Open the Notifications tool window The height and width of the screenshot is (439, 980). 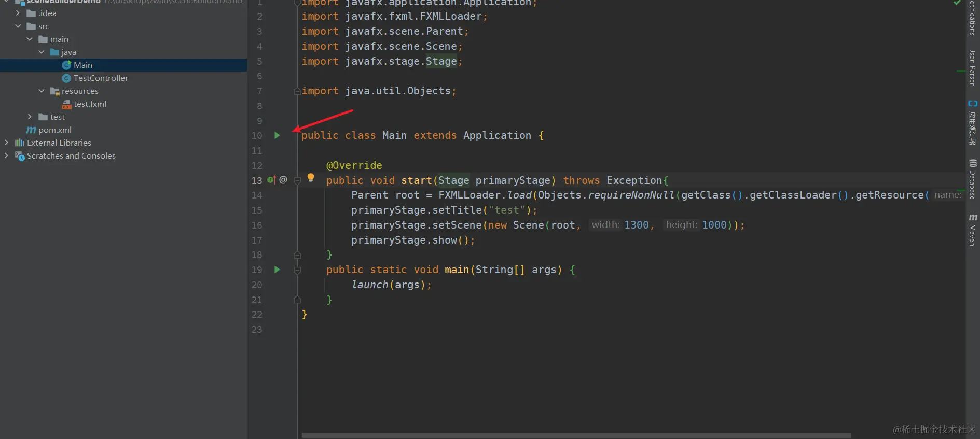tap(973, 18)
